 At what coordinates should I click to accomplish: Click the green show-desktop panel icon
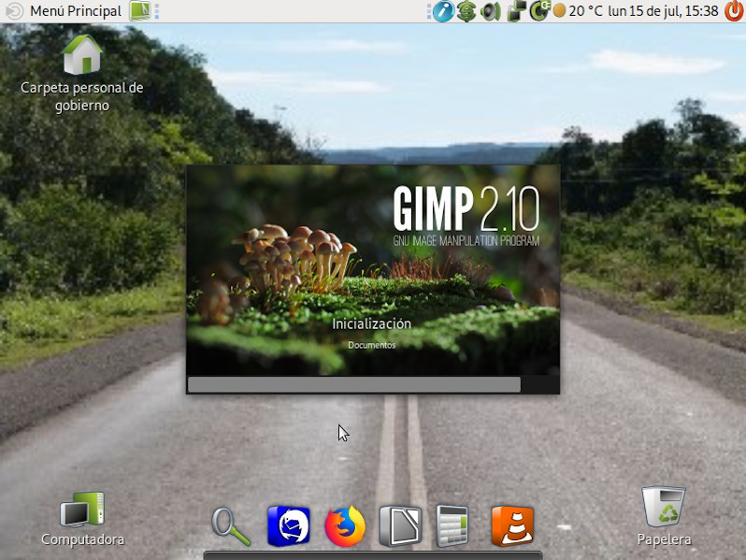click(140, 11)
